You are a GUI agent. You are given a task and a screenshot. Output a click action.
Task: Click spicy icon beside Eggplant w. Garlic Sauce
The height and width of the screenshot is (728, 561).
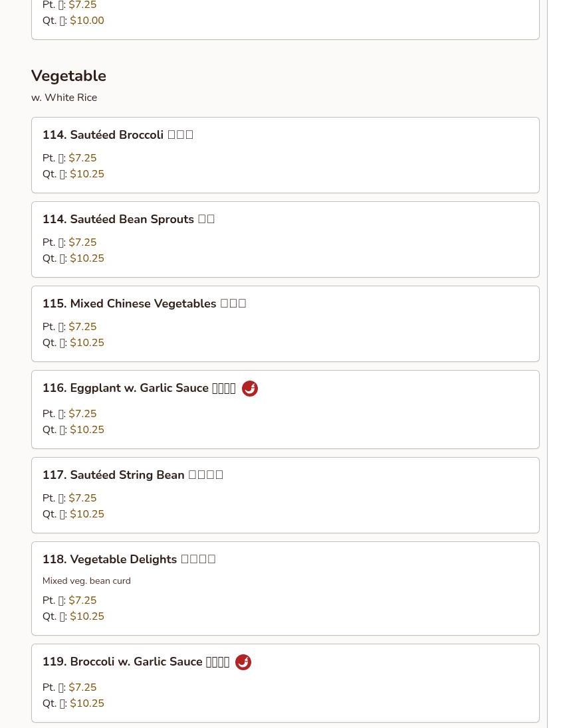click(250, 389)
